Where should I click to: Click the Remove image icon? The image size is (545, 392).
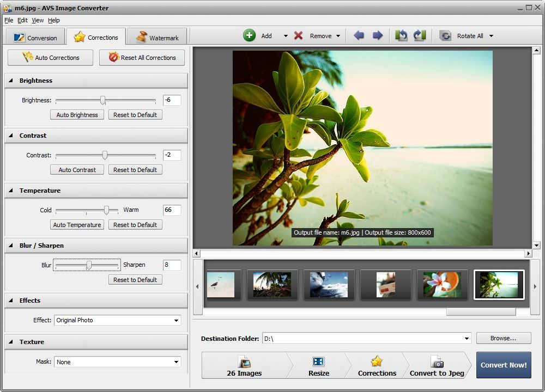pos(299,35)
